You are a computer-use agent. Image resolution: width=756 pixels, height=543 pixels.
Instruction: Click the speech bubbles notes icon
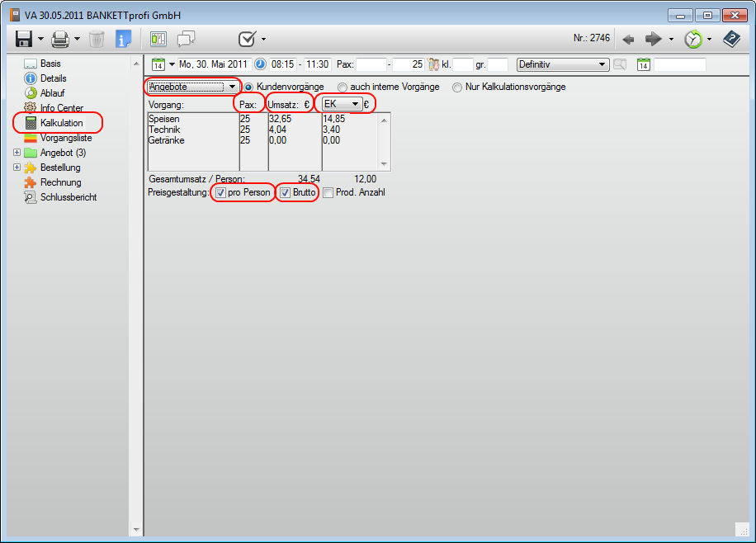click(186, 39)
